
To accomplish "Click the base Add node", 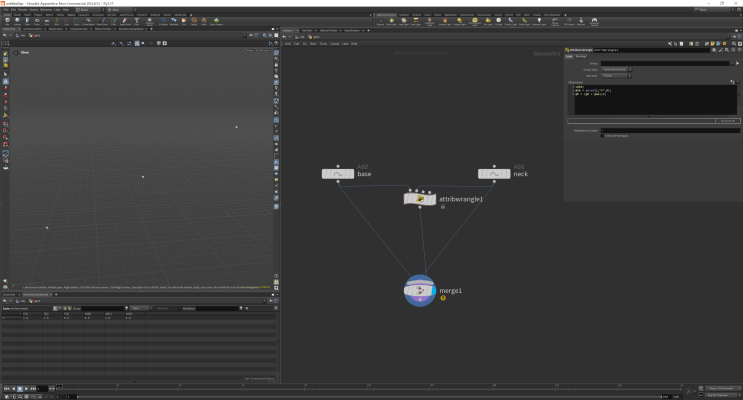I will click(x=338, y=174).
